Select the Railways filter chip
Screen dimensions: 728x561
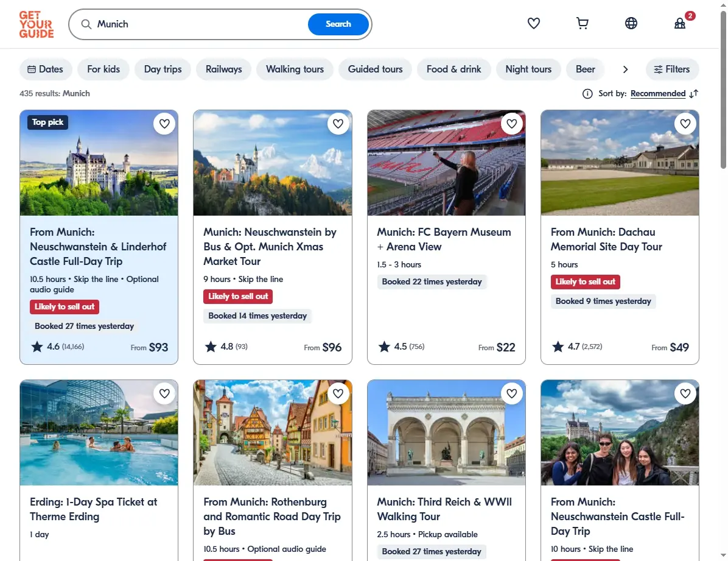coord(224,69)
